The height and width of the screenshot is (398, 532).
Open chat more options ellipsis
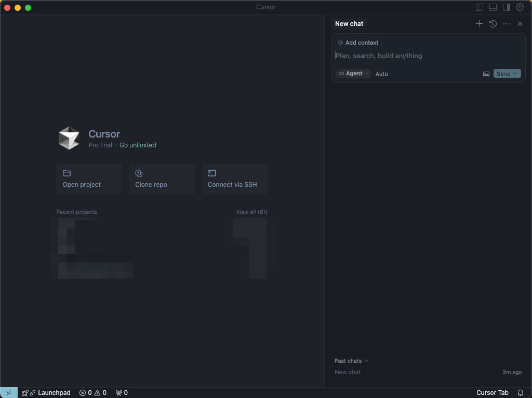[506, 24]
